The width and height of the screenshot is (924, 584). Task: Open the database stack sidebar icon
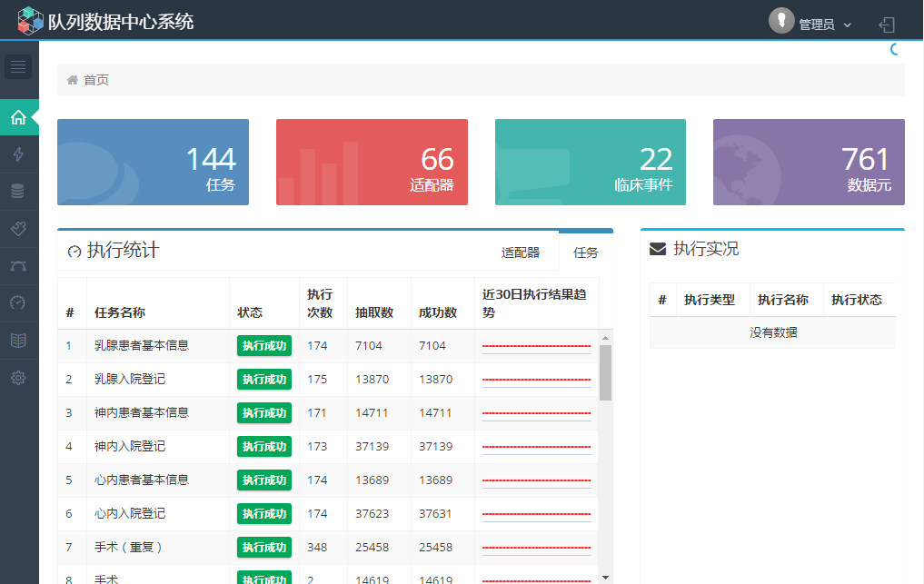18,192
